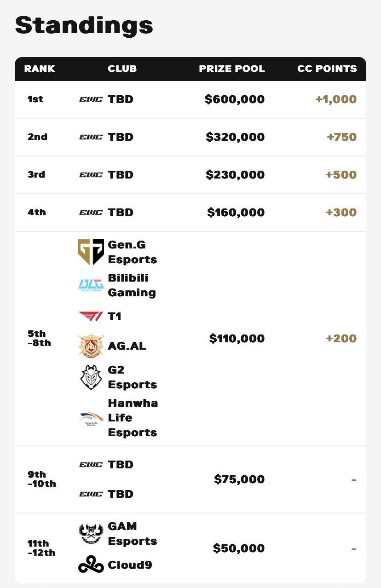Click the Standings heading
381x588 pixels.
click(84, 25)
